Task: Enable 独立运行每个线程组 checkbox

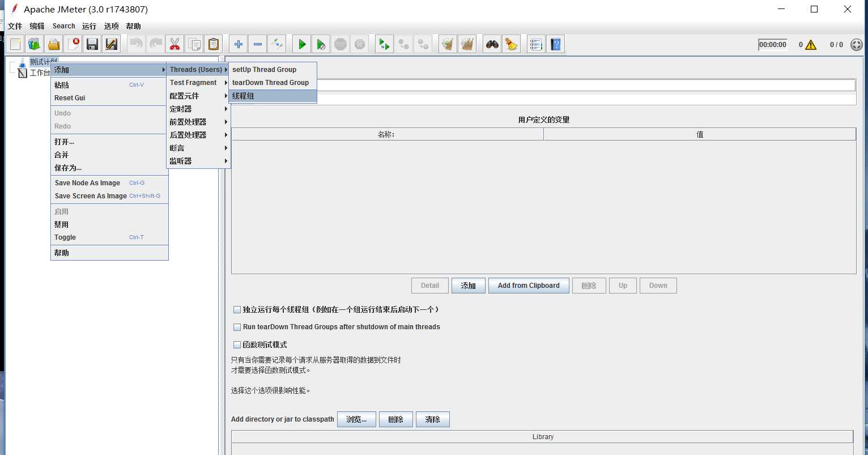Action: pyautogui.click(x=237, y=310)
